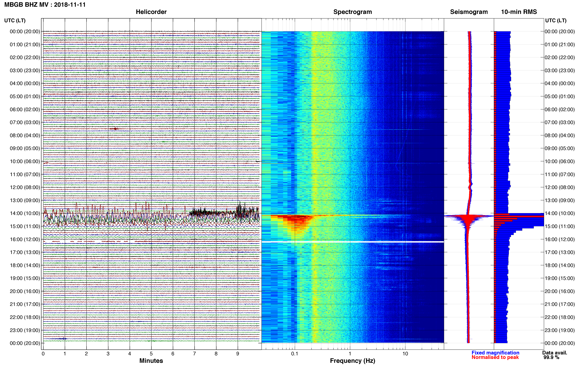Click left time label 13:00 (09:00)
Image resolution: width=588 pixels, height=368 pixels.
pos(25,200)
